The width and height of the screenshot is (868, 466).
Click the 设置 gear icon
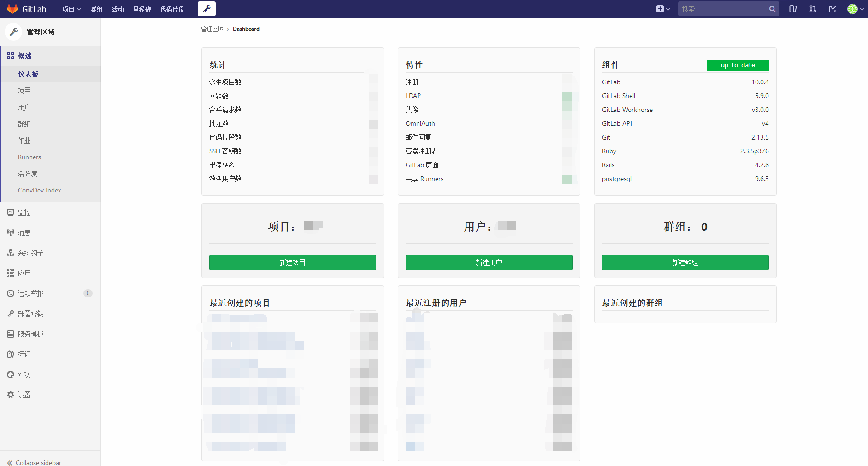pyautogui.click(x=11, y=395)
